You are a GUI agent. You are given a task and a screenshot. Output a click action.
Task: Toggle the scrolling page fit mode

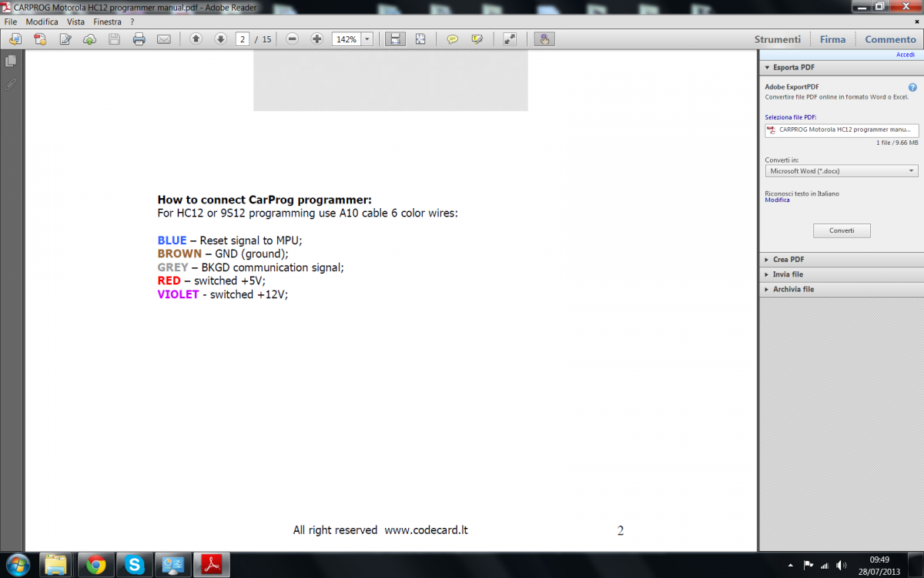tap(394, 39)
